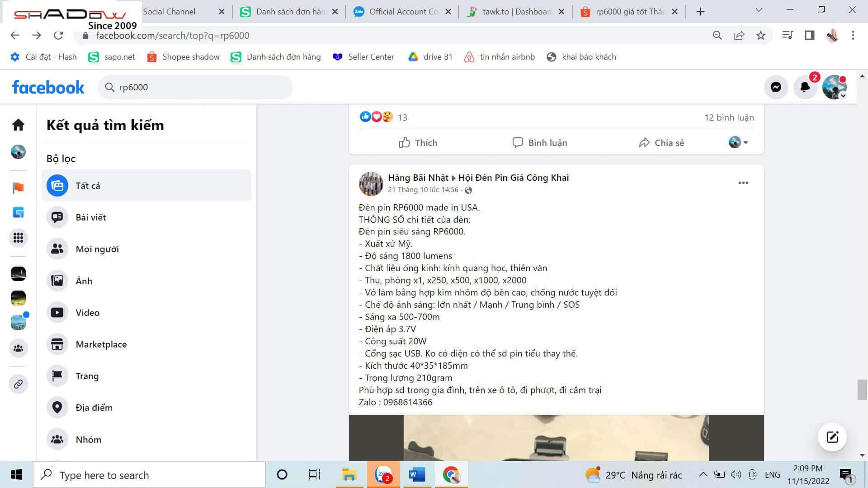The image size is (868, 488).
Task: Select the Tất cả filter option
Action: coord(88,185)
